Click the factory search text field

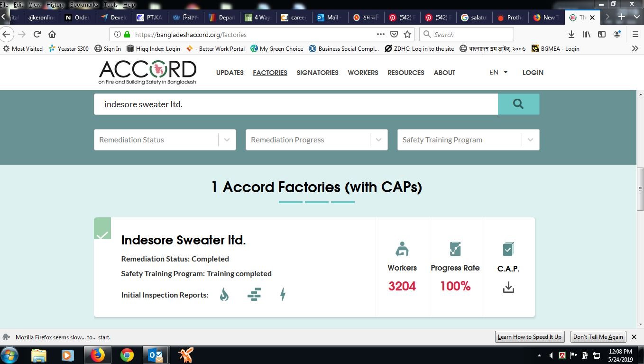click(296, 104)
